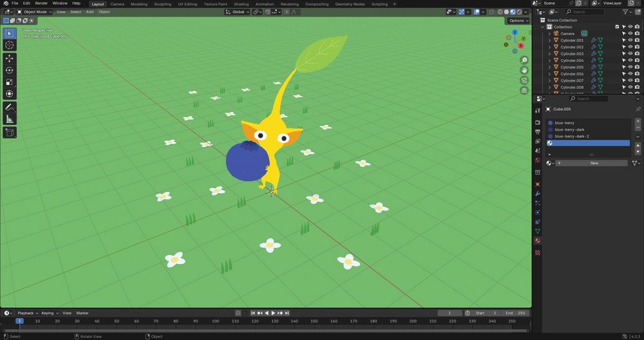Play the animation forward

273,313
